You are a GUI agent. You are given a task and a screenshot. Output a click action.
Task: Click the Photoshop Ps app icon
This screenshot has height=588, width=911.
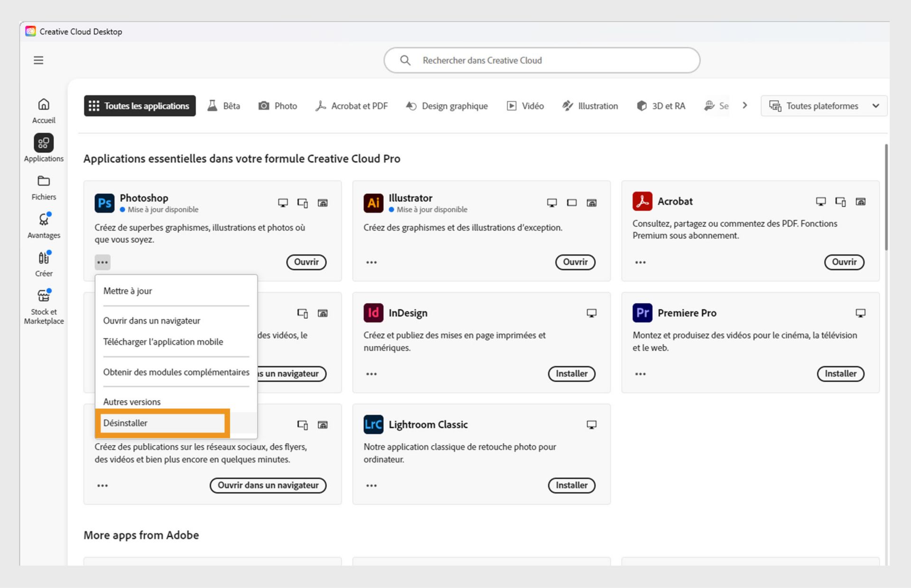(x=104, y=203)
